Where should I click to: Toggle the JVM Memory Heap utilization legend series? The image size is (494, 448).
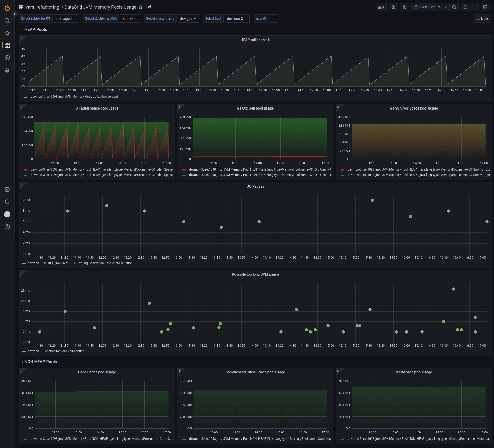74,97
